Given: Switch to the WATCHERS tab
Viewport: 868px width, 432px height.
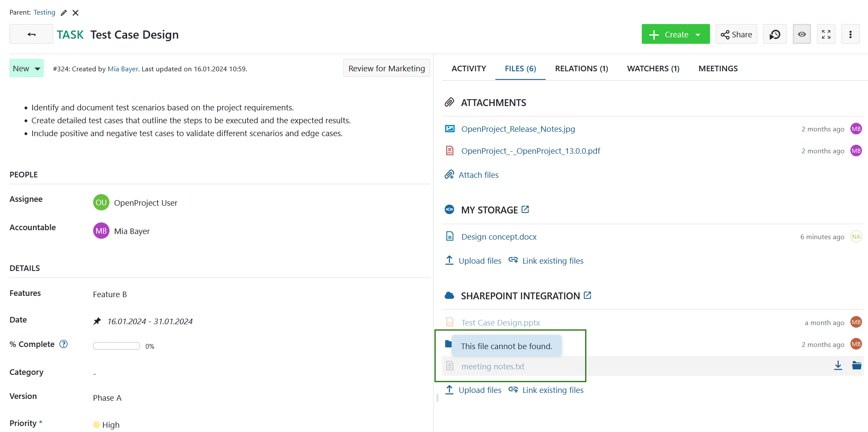Looking at the screenshot, I should click(653, 68).
